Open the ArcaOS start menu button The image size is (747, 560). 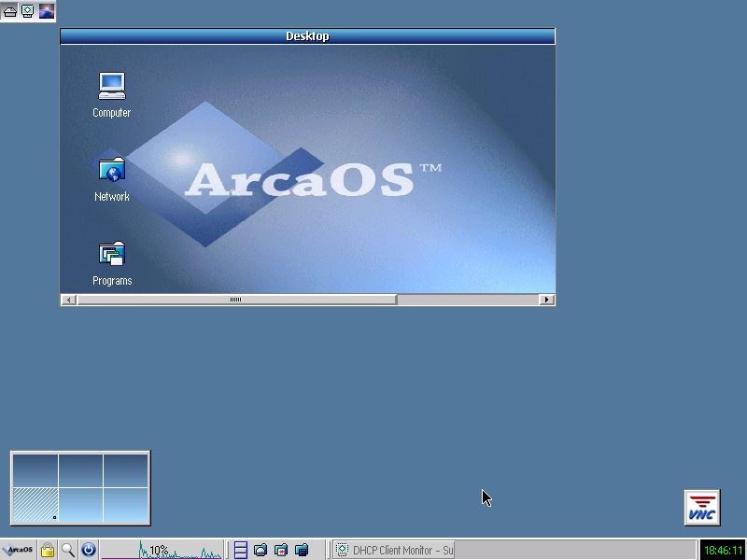click(x=19, y=550)
